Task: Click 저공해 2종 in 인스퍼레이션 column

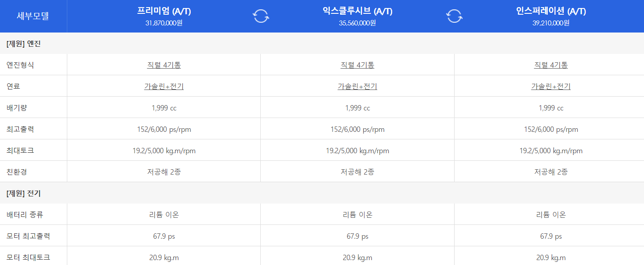Action: pos(551,172)
